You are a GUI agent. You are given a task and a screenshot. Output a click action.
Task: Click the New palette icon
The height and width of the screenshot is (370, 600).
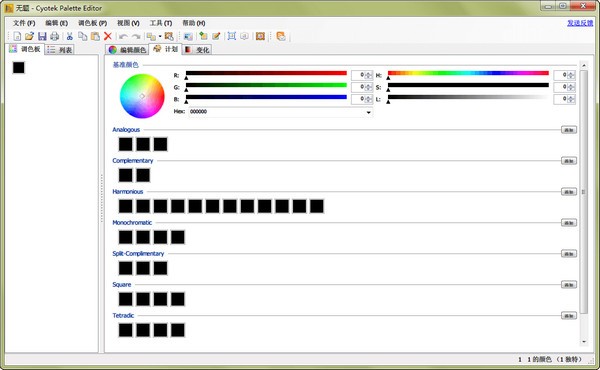coord(17,36)
